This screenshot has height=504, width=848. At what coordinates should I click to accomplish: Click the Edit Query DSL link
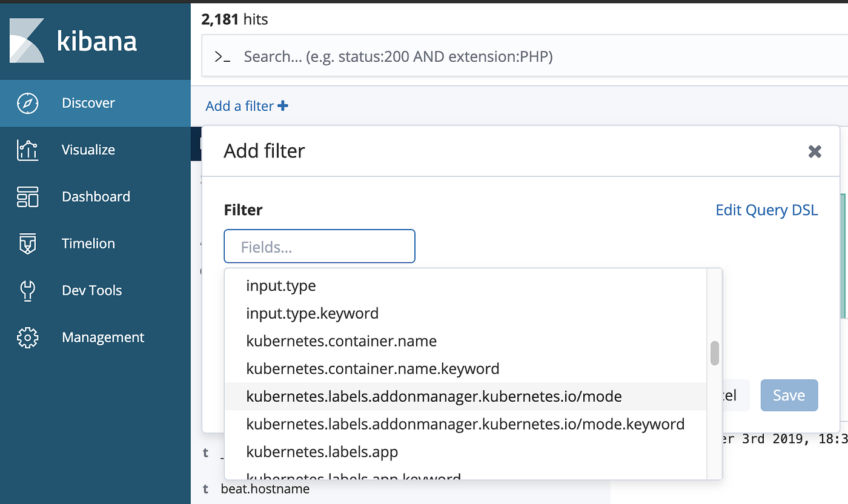(766, 210)
